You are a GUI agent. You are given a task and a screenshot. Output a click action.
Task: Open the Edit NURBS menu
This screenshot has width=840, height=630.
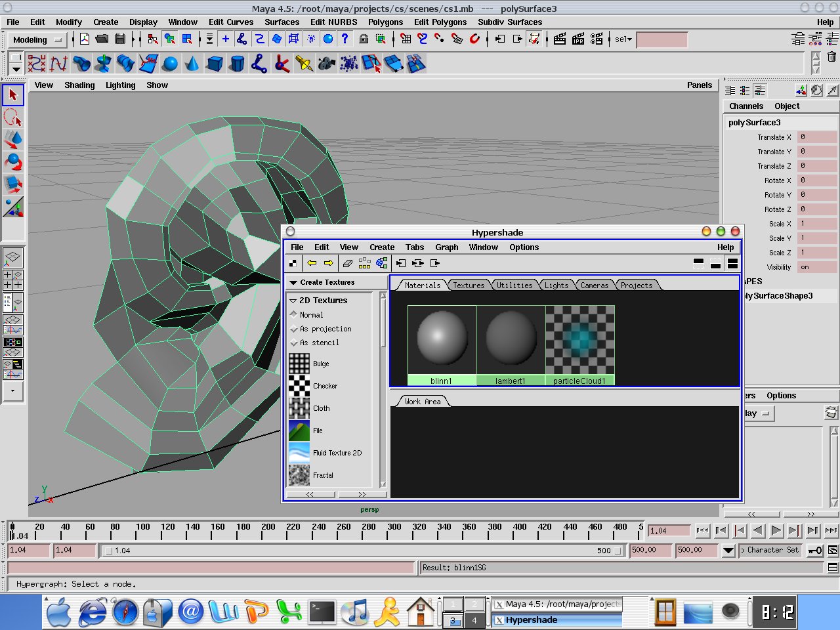coord(334,22)
